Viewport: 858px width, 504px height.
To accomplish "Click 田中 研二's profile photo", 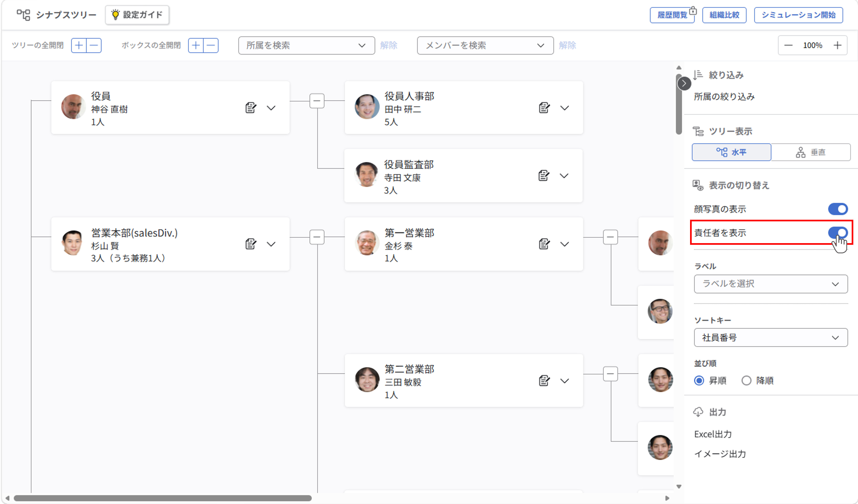I will [x=367, y=107].
